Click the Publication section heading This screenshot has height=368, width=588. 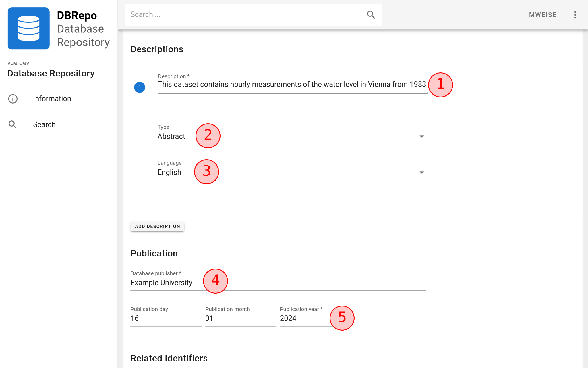tap(154, 254)
